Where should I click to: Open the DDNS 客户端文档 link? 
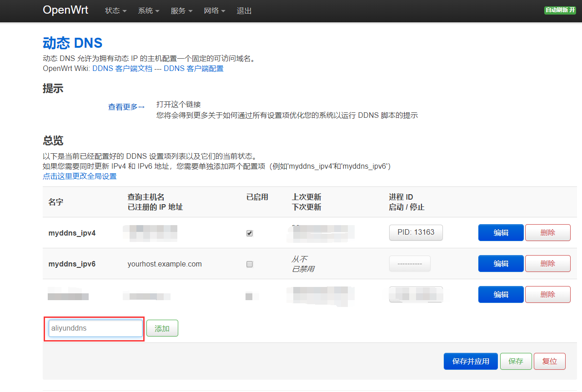[x=122, y=69]
